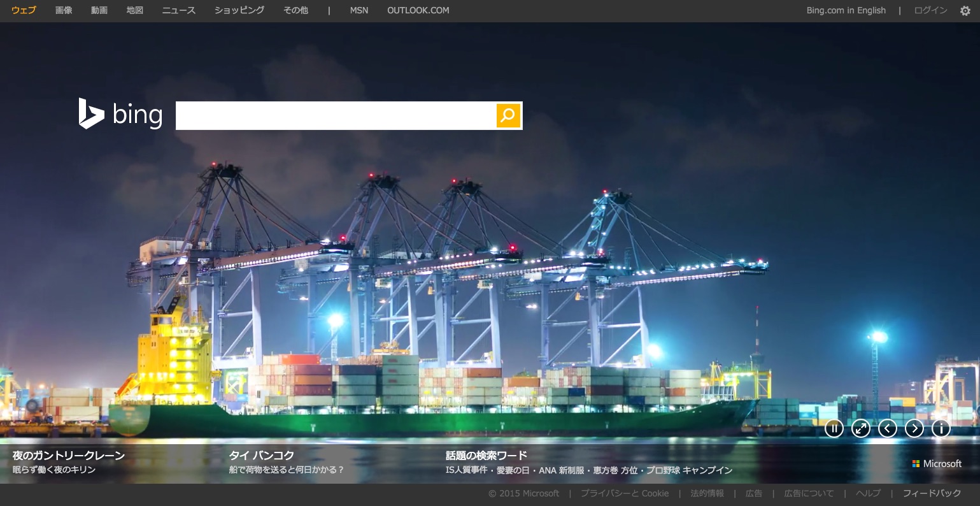This screenshot has height=506, width=980.
Task: Click the ログイン sign-in link
Action: coord(930,10)
